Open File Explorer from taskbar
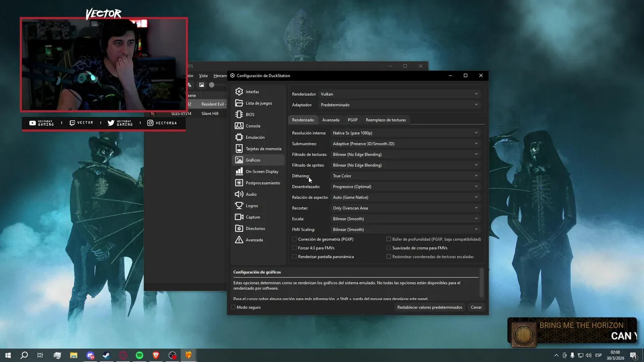644x362 pixels. coord(73,355)
